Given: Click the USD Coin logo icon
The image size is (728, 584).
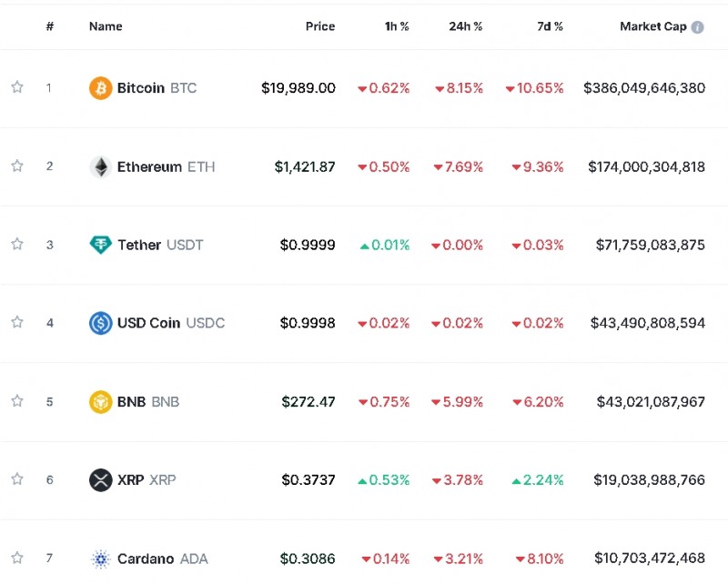Looking at the screenshot, I should tap(100, 323).
